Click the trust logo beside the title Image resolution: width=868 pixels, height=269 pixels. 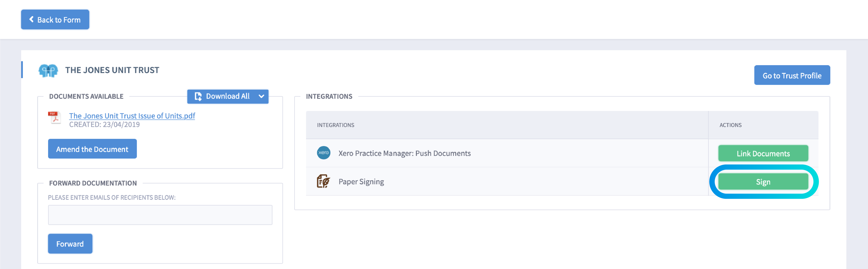48,71
